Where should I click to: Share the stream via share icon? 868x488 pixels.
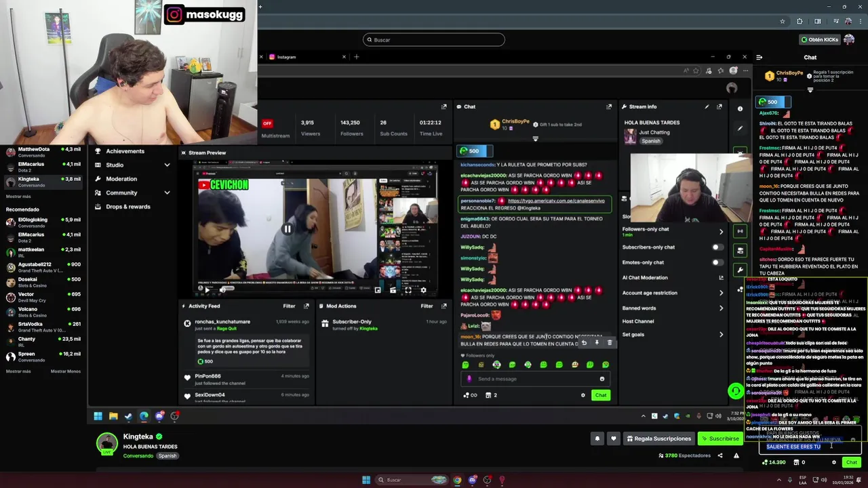click(720, 455)
